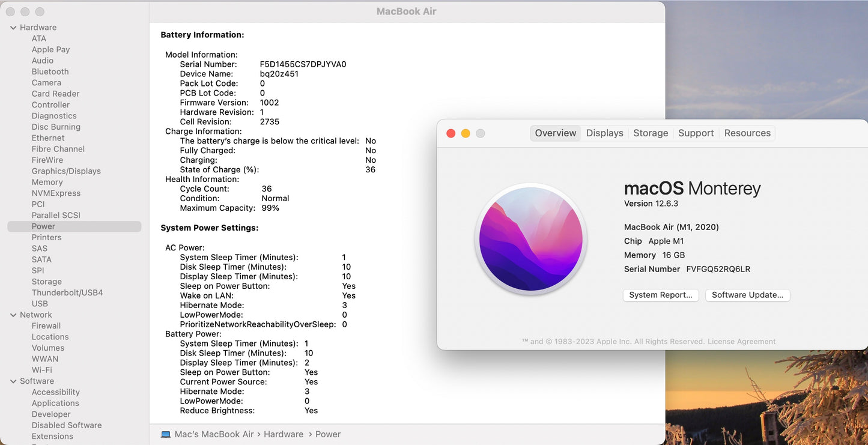This screenshot has width=868, height=445.
Task: Click Hardware in the bottom path bar
Action: 283,434
